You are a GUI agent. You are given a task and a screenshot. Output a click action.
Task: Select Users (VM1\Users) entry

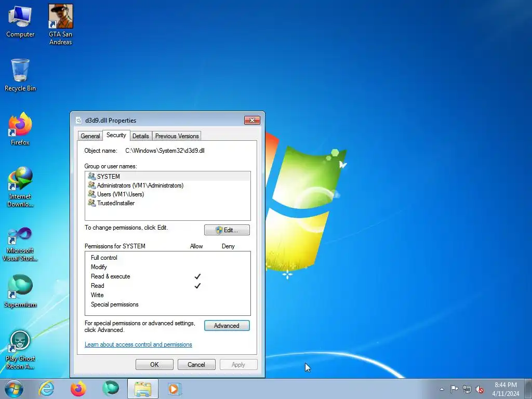pyautogui.click(x=168, y=194)
